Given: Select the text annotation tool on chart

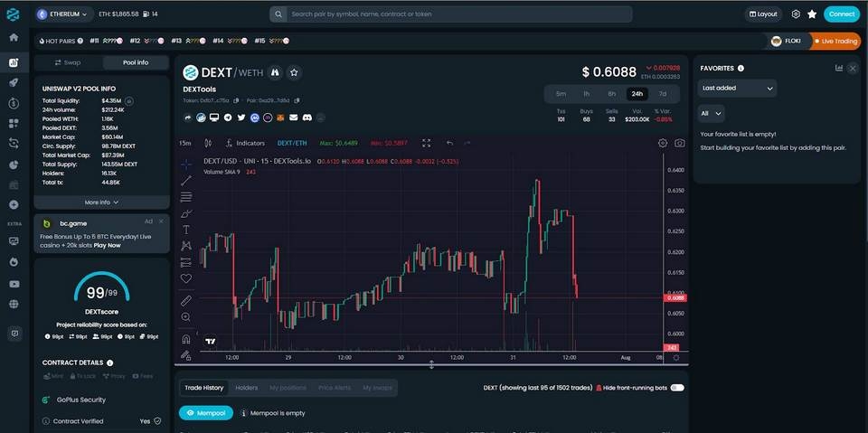Looking at the screenshot, I should click(186, 230).
